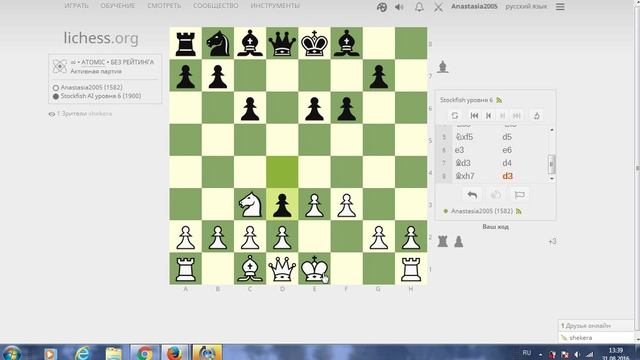Step forward one move

502,116
